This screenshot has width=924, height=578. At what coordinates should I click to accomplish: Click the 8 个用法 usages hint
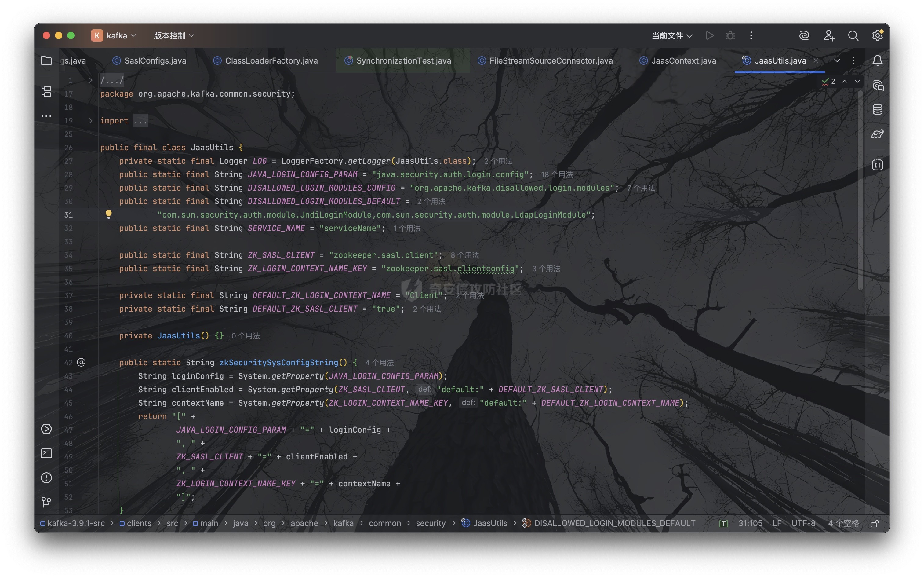click(464, 255)
